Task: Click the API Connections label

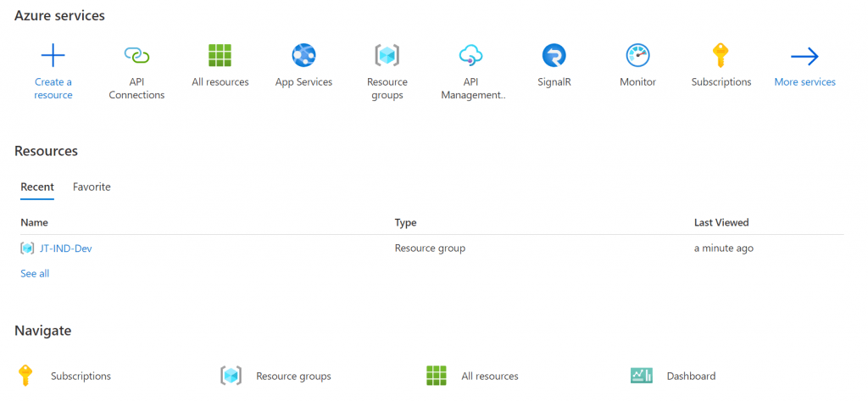Action: click(x=136, y=88)
